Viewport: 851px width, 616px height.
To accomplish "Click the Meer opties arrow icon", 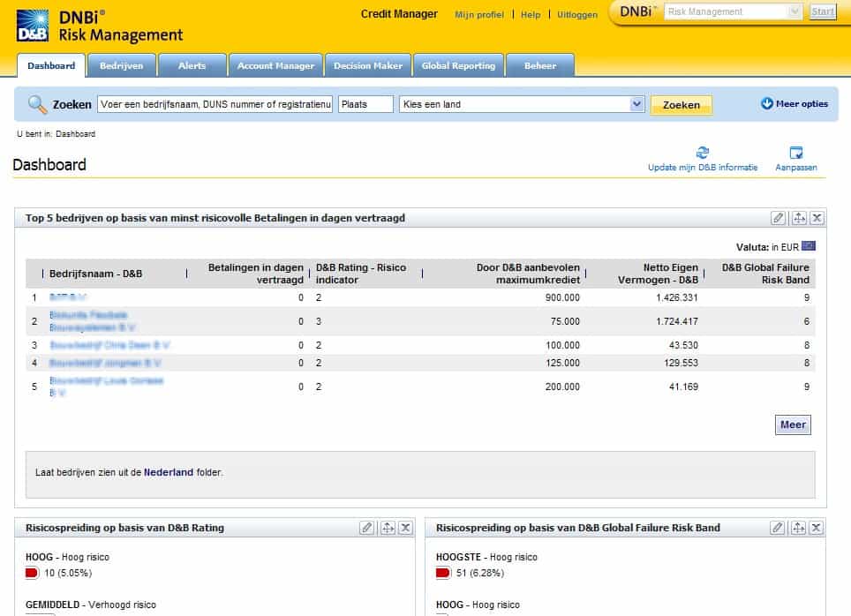I will [767, 103].
